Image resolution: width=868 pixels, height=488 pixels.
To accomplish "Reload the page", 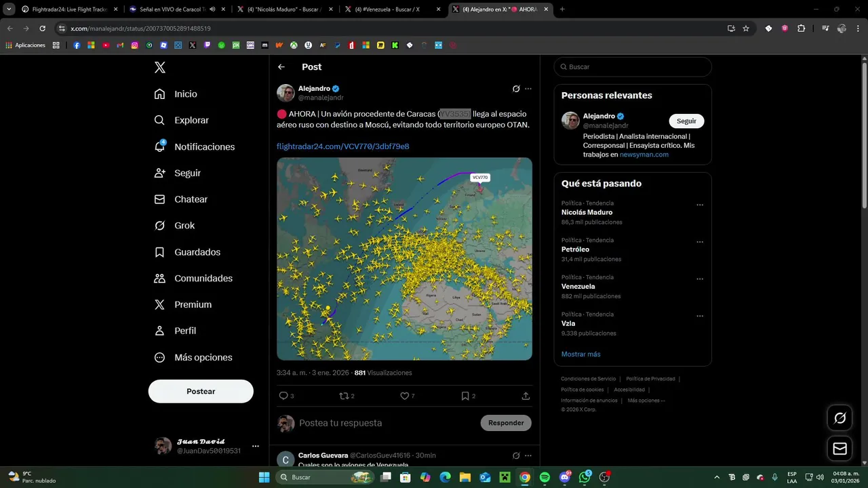I will tap(42, 28).
